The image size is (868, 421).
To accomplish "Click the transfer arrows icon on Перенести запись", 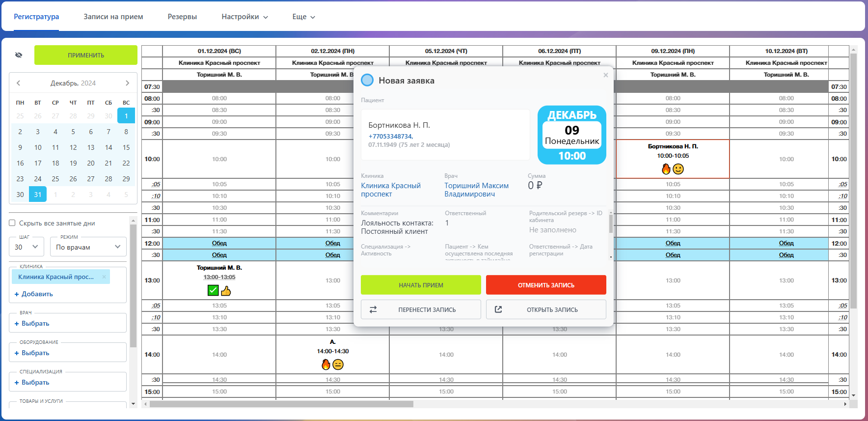I will pyautogui.click(x=373, y=309).
